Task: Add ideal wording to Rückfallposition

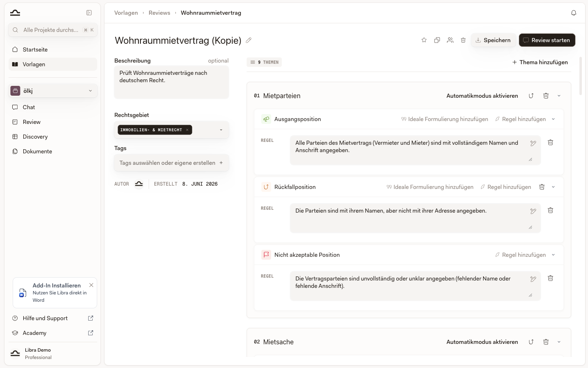Action: pyautogui.click(x=430, y=187)
